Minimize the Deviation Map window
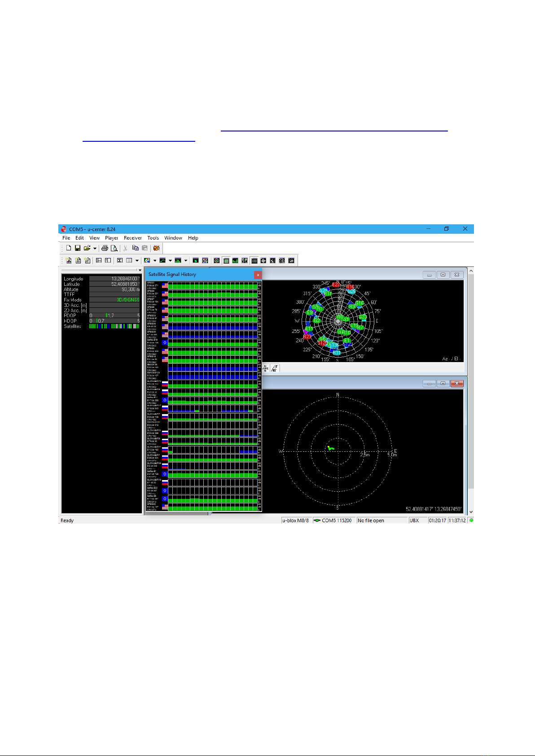Viewport: 535px width, 756px height. click(430, 383)
